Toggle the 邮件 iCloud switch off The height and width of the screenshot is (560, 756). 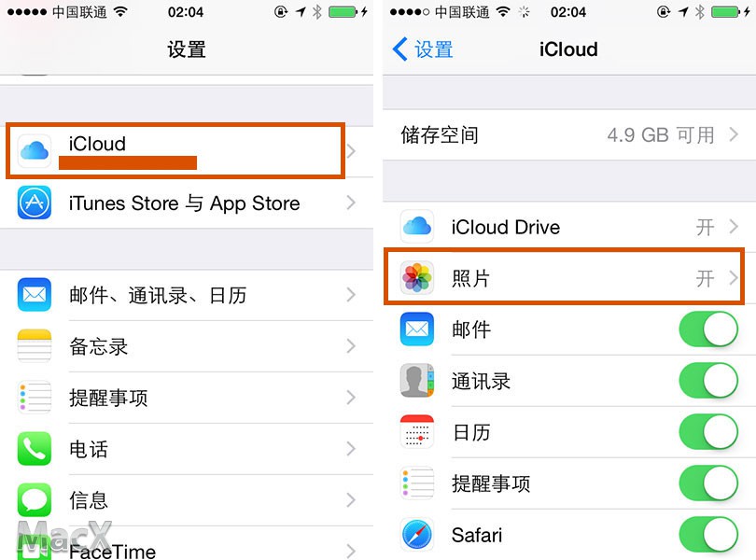(708, 329)
